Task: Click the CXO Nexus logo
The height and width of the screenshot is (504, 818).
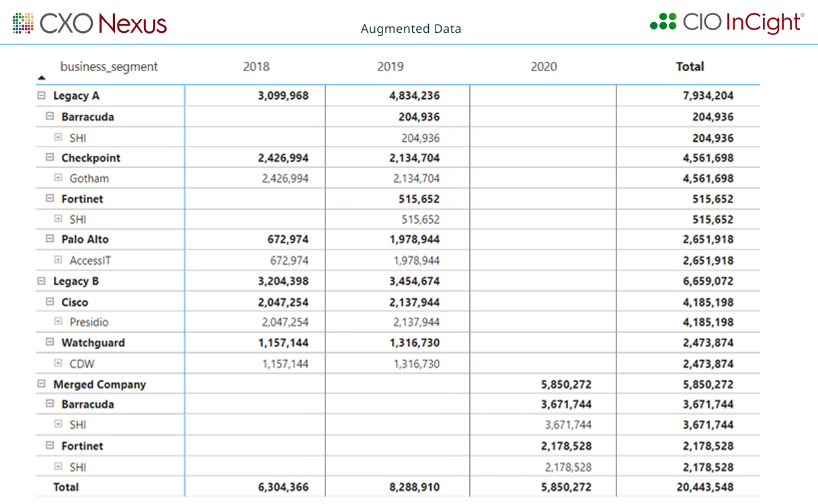Action: 90,24
